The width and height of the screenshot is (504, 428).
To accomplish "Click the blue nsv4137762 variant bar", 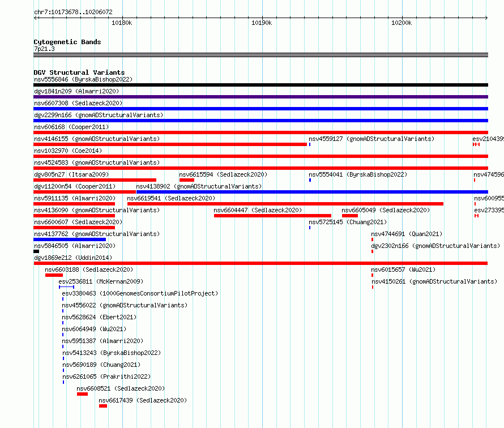I will [70, 239].
